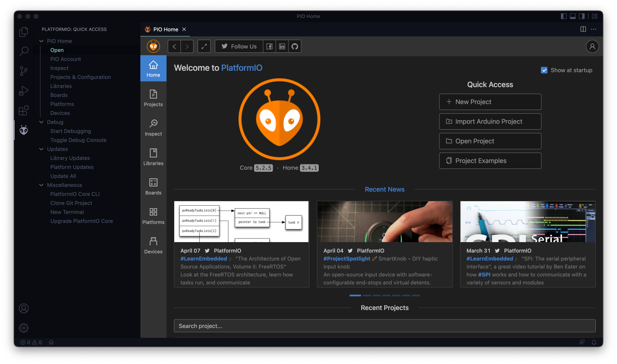Select PIO Account in quick access tree
This screenshot has height=364, width=617.
(x=65, y=59)
